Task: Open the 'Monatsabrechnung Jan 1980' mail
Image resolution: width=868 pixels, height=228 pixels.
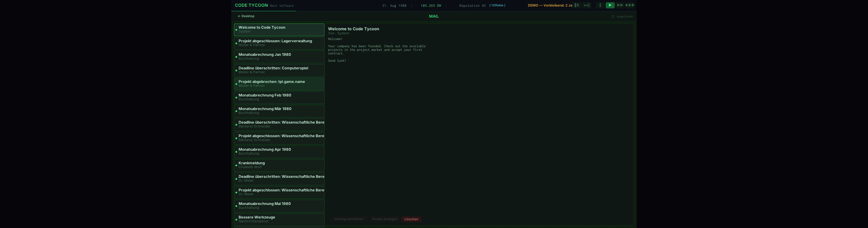Action: click(x=279, y=56)
